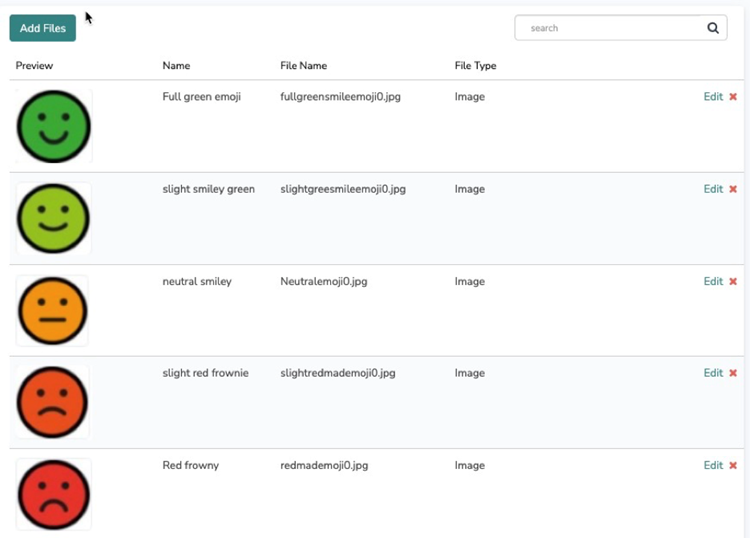Edit the Full green emoji entry
This screenshot has width=750, height=538.
coord(712,97)
